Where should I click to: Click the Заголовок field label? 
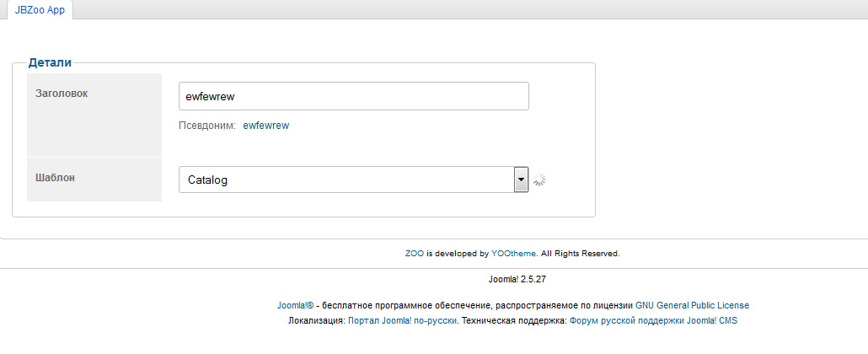[x=62, y=94]
